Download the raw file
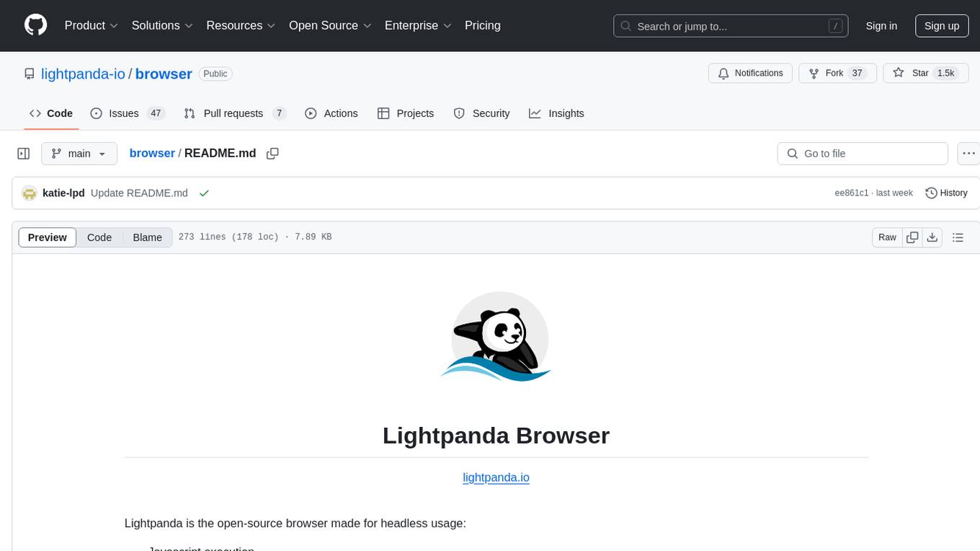 (932, 237)
